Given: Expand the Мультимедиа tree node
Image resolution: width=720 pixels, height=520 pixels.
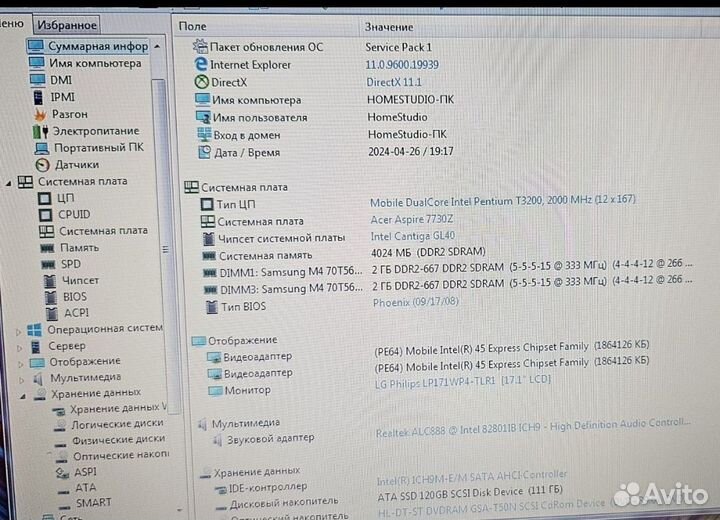Looking at the screenshot, I should click(x=19, y=378).
